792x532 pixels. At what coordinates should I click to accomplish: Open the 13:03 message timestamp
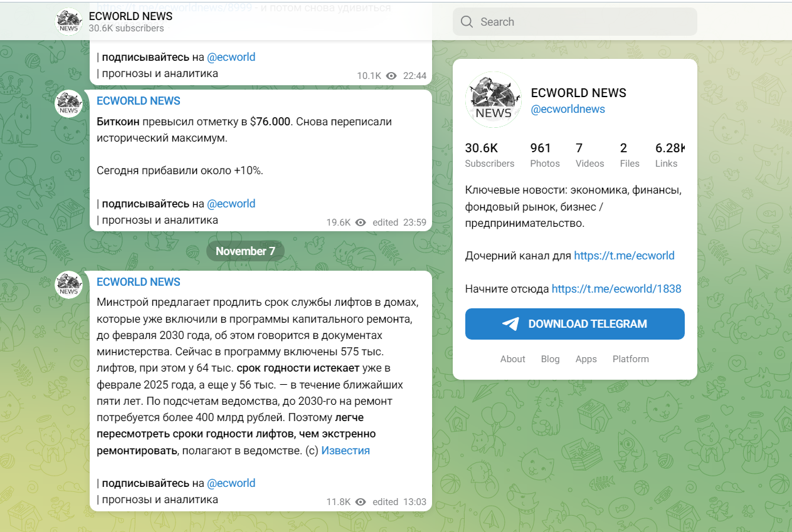(414, 502)
